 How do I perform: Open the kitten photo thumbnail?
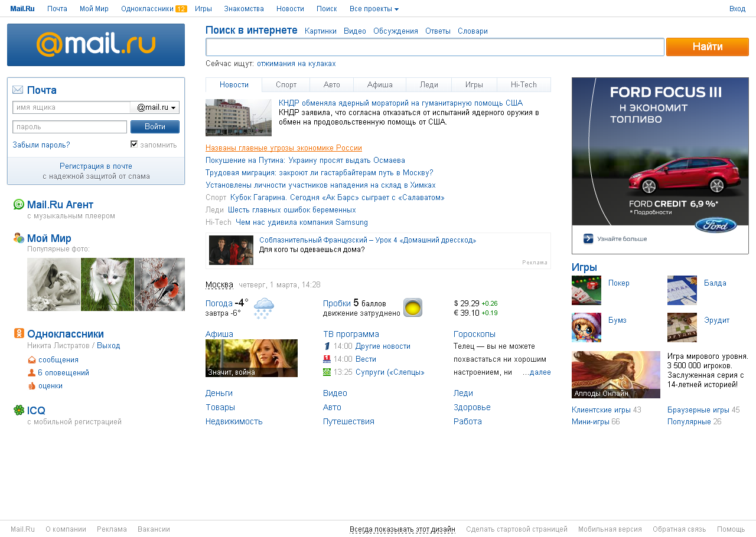[107, 284]
